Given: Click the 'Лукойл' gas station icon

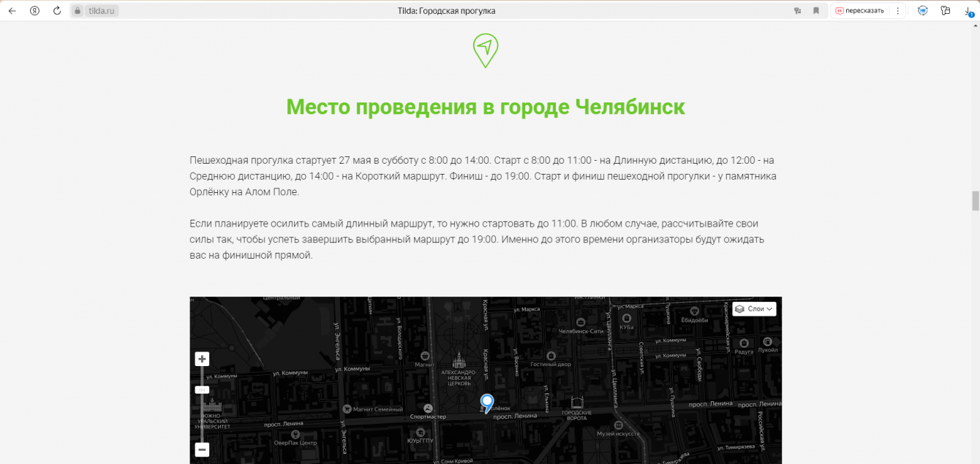Looking at the screenshot, I should click(x=767, y=341).
